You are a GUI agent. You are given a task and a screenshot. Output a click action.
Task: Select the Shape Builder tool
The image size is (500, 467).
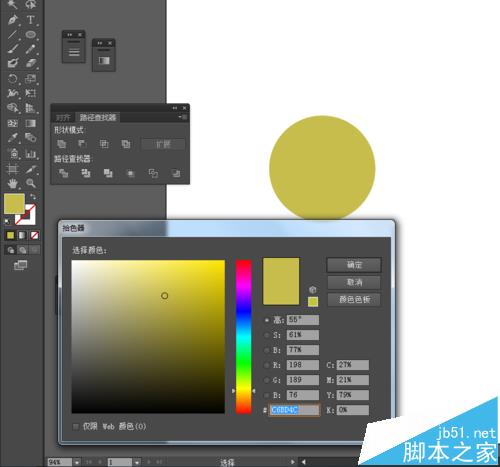(x=13, y=108)
